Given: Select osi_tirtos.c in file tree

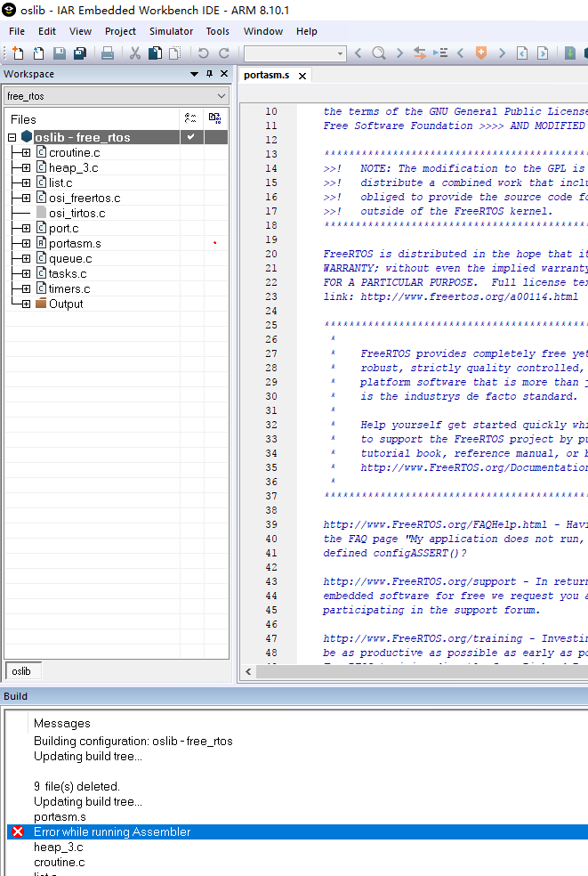Looking at the screenshot, I should pyautogui.click(x=77, y=213).
